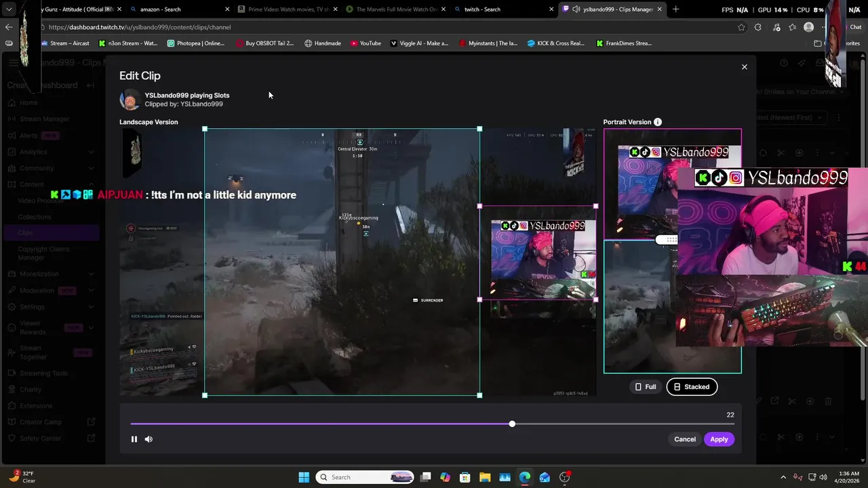Bookmark this page with the star icon
Viewport: 868px width, 488px height.
741,27
